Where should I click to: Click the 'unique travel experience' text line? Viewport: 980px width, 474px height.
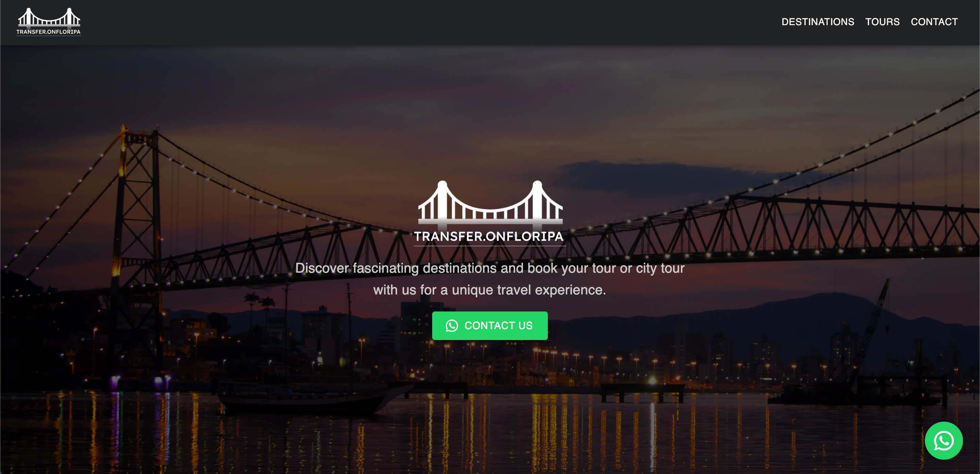click(x=490, y=290)
